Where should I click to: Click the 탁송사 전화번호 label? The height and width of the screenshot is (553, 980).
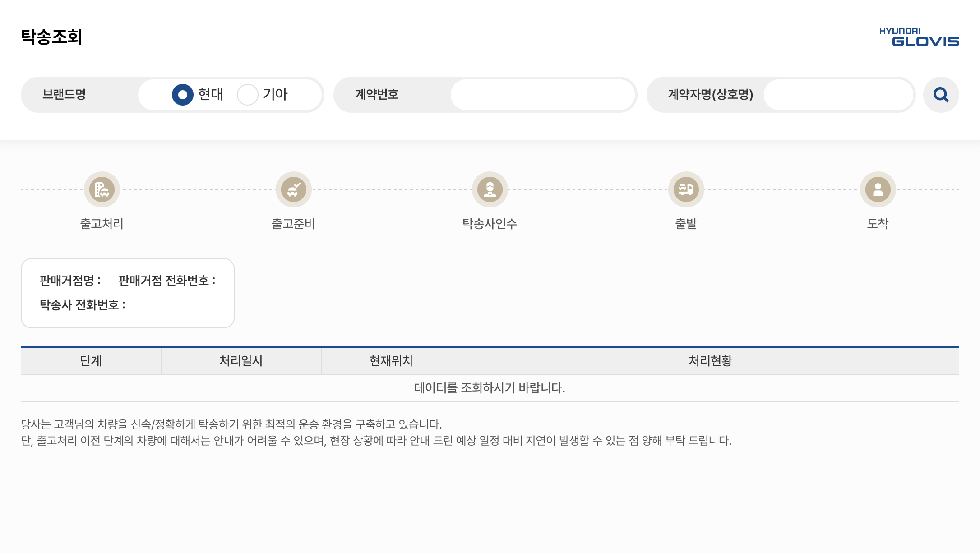tap(83, 305)
